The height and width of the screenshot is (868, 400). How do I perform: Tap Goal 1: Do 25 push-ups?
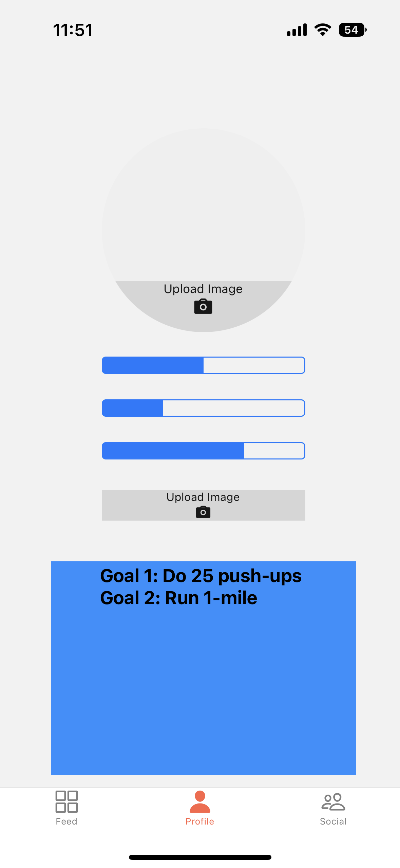click(x=201, y=576)
